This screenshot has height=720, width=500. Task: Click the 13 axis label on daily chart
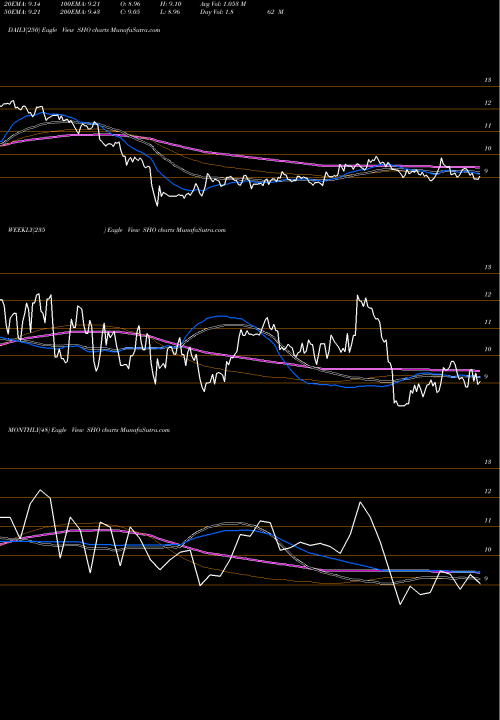pos(488,80)
